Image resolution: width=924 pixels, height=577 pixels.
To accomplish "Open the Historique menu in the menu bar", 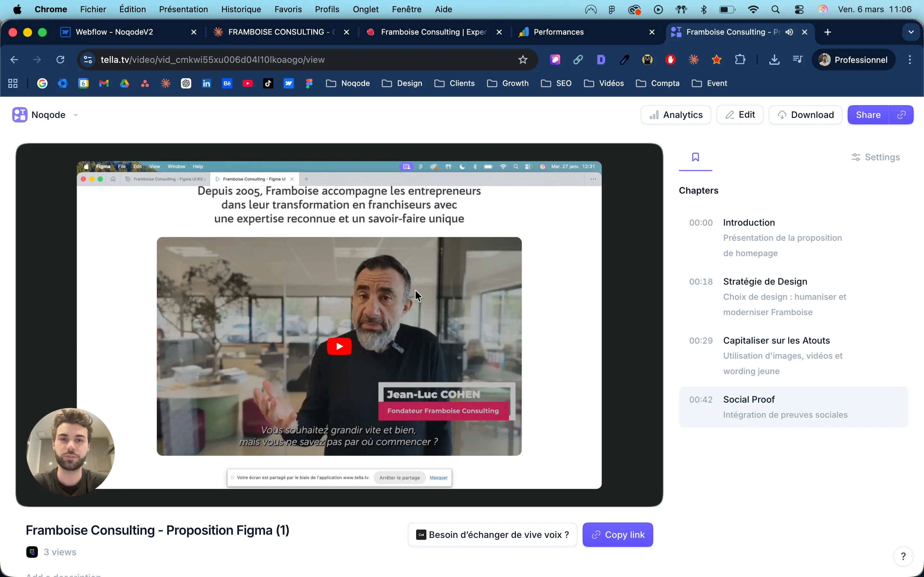I will [x=241, y=9].
